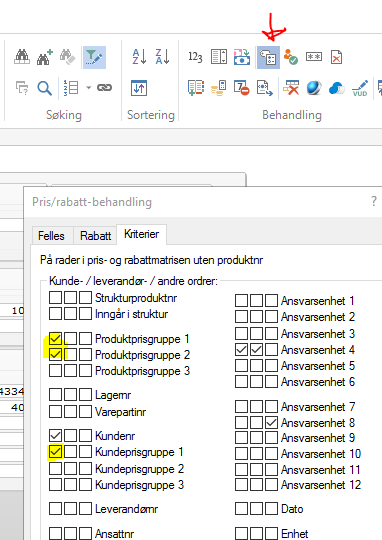Open the highlighted price/discount processing icon
The image size is (382, 540).
coord(268,57)
